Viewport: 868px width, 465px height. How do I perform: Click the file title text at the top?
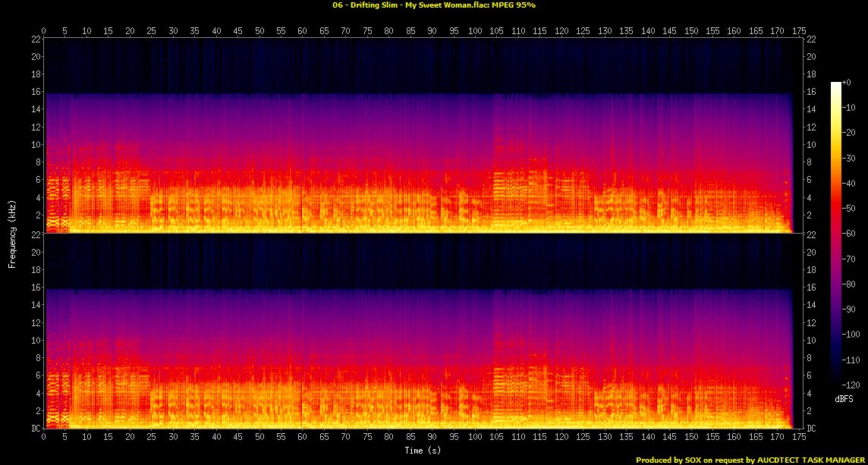(x=433, y=5)
